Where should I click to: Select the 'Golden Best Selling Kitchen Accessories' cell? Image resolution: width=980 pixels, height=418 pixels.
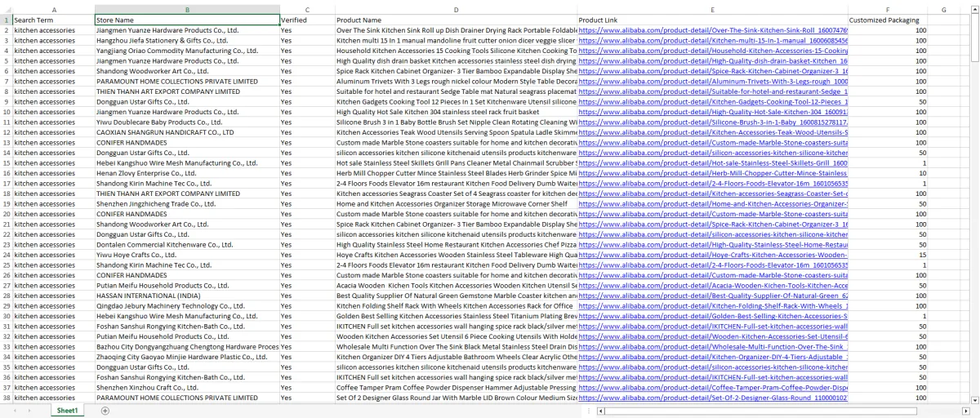pyautogui.click(x=456, y=316)
